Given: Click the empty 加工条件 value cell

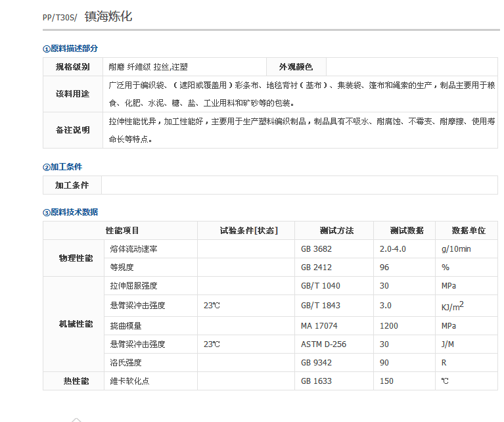Looking at the screenshot, I should pos(300,185).
